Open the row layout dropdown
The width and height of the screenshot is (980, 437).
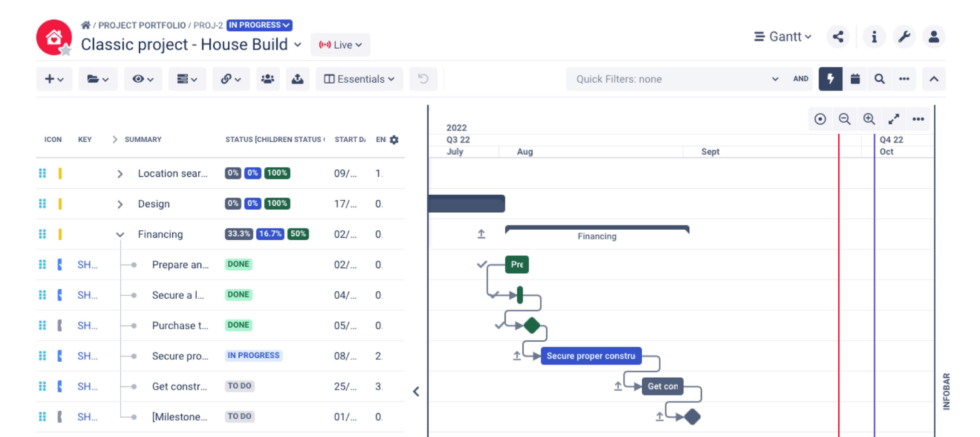click(x=187, y=79)
